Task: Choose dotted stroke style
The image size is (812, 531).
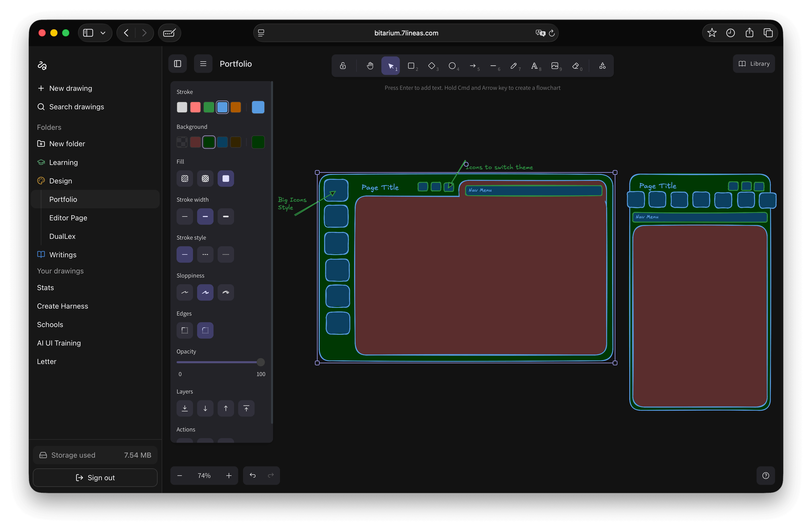Action: [x=226, y=254]
